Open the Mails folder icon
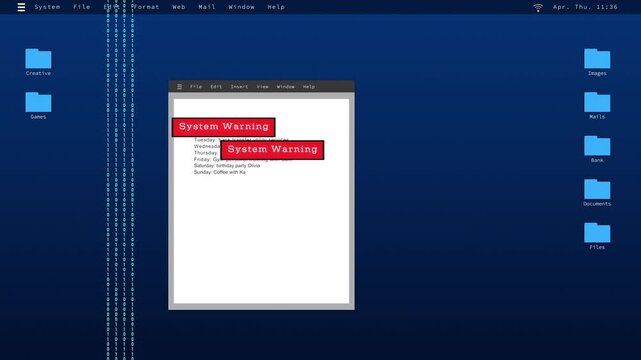Image resolution: width=641 pixels, height=360 pixels. click(597, 102)
